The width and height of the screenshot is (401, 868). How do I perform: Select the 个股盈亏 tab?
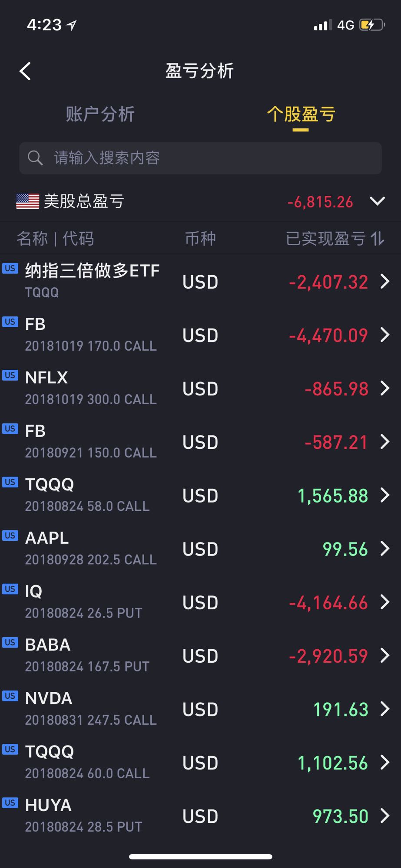coord(301,115)
